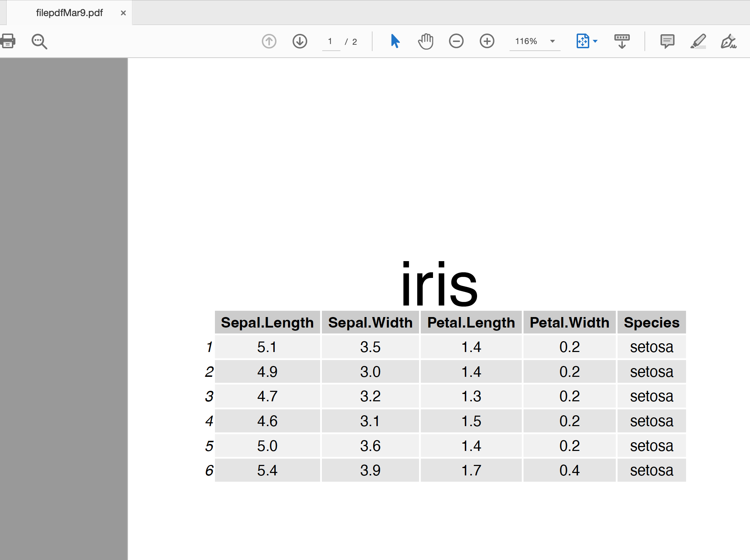Click the Petal.Length column header
Viewport: 750px width, 560px height.
[x=471, y=322]
